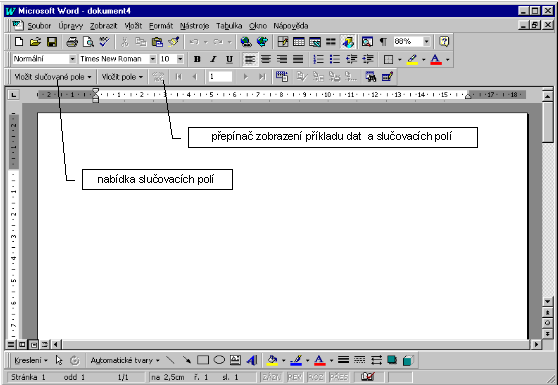Select the Line drawing tool
This screenshot has height=385, width=558.
click(x=170, y=360)
